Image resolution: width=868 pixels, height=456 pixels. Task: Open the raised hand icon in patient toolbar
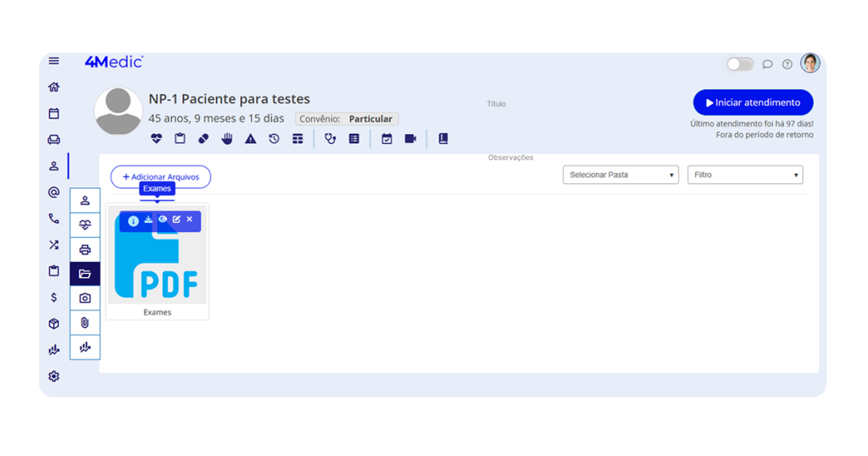tap(227, 139)
